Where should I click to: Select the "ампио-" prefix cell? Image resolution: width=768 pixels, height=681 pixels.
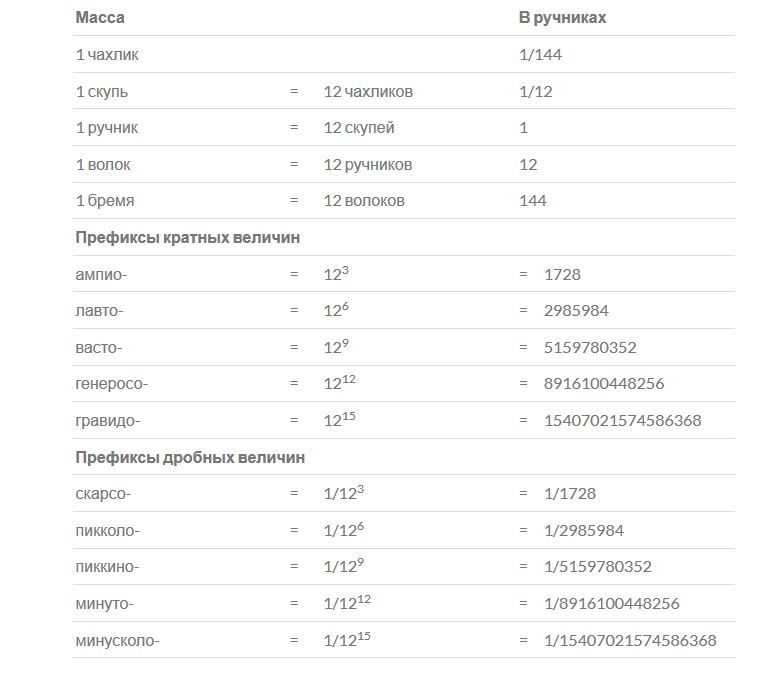tap(100, 274)
